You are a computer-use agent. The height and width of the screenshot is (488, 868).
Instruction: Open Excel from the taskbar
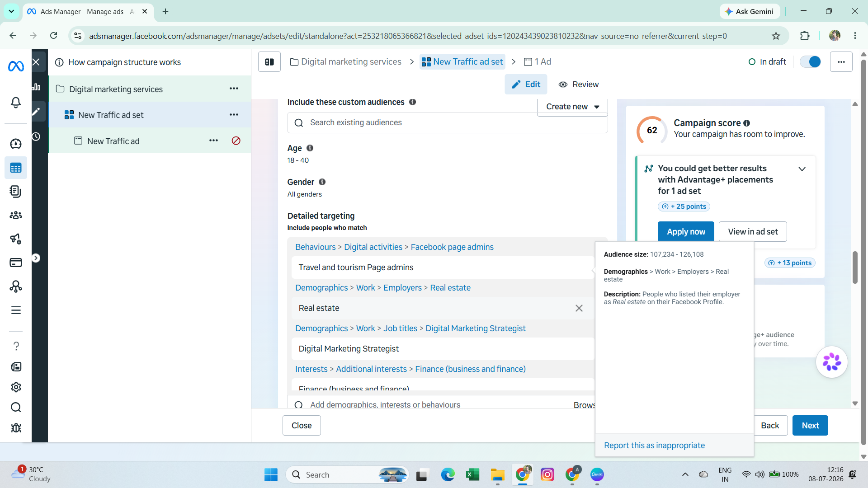472,475
